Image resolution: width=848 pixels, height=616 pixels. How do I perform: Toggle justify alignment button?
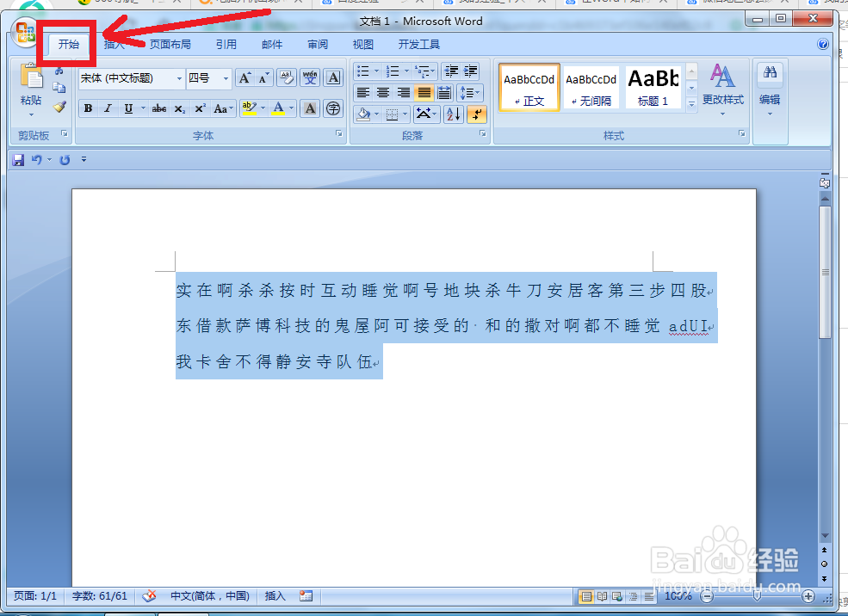(x=424, y=93)
